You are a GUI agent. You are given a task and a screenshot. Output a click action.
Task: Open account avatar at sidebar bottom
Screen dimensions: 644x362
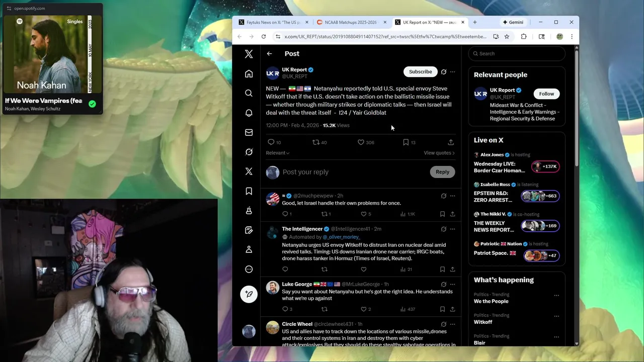[x=249, y=331]
